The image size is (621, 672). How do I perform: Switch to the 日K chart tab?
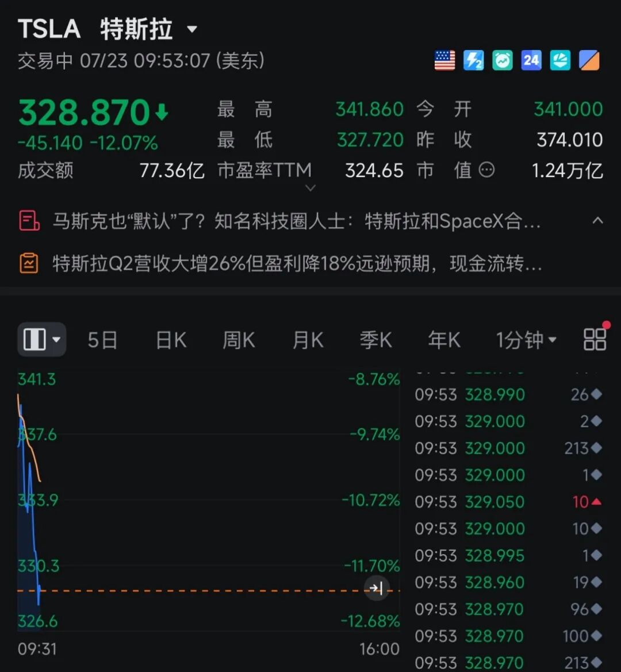click(171, 340)
